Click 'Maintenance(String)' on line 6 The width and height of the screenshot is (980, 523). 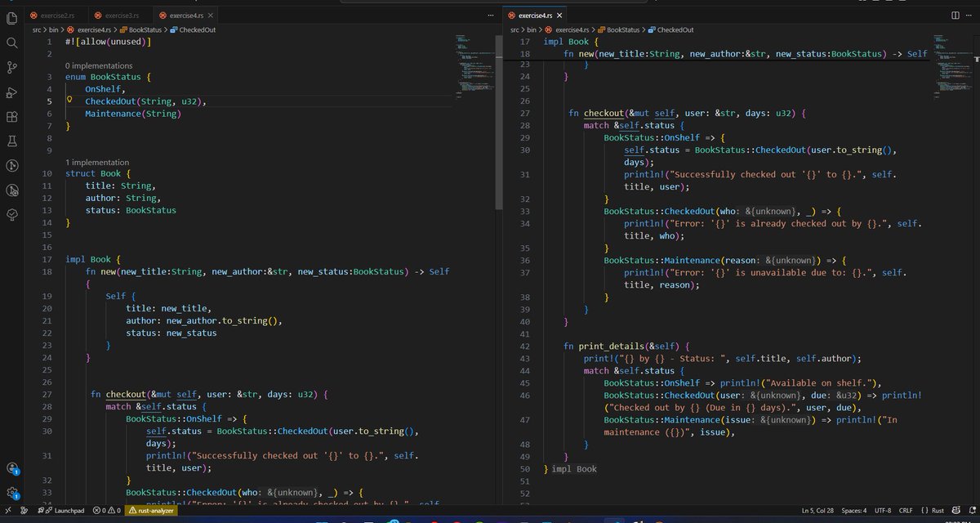coord(133,114)
